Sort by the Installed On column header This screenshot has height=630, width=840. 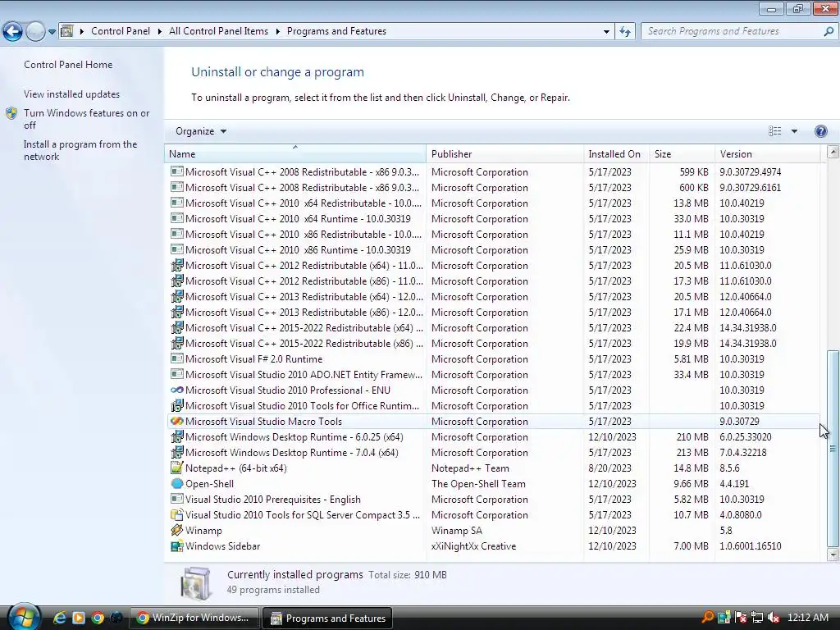point(616,153)
